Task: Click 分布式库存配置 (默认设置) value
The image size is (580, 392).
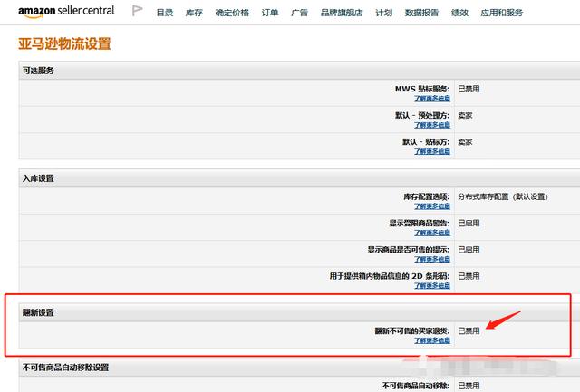Action: [503, 196]
